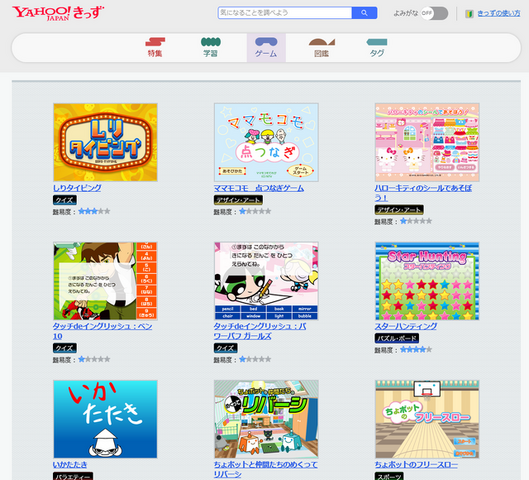529x480 pixels.
Task: Open the 学習 navigation tab
Action: pyautogui.click(x=211, y=48)
